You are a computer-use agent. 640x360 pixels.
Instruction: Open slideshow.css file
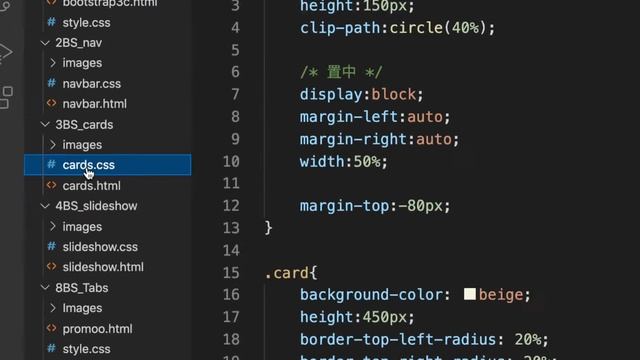[x=100, y=247]
